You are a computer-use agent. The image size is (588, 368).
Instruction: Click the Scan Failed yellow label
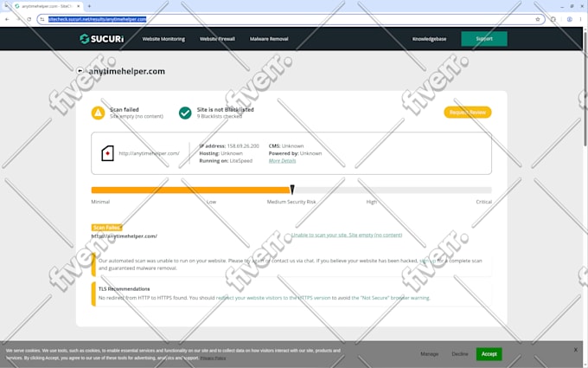pos(107,228)
